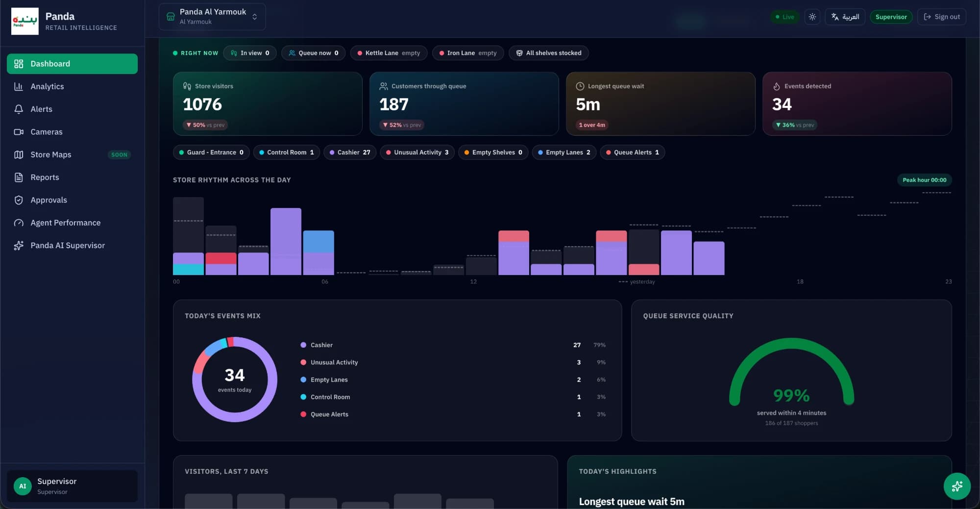Click the '1 over 4m' badge

592,125
